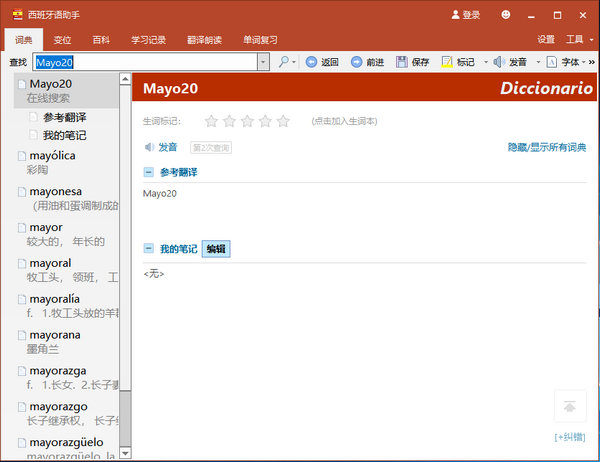Play pronunciation with 发音 speaker in content
This screenshot has height=462, width=600.
(x=150, y=147)
